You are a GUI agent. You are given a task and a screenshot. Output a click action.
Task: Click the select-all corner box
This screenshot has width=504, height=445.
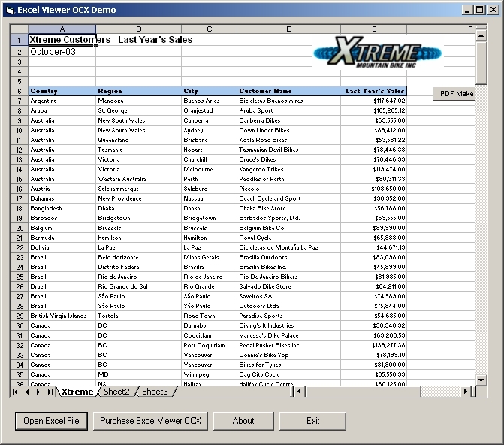tap(20, 29)
